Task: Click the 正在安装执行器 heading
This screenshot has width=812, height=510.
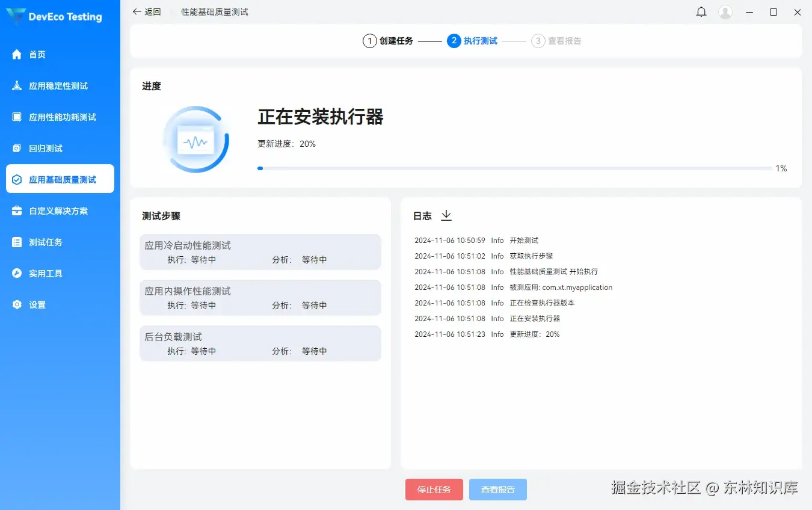Action: [x=321, y=117]
